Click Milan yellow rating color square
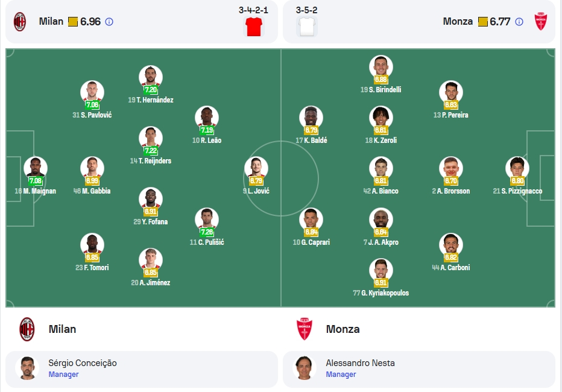 (73, 22)
